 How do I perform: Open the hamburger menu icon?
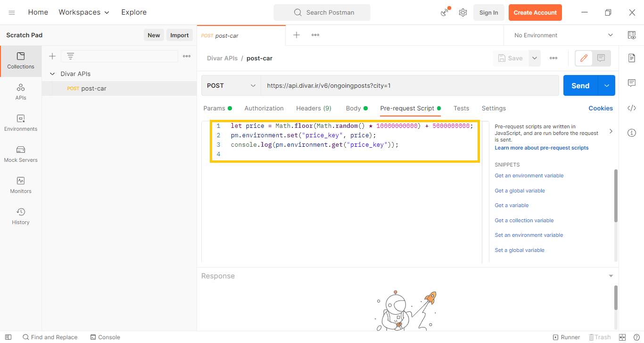12,13
